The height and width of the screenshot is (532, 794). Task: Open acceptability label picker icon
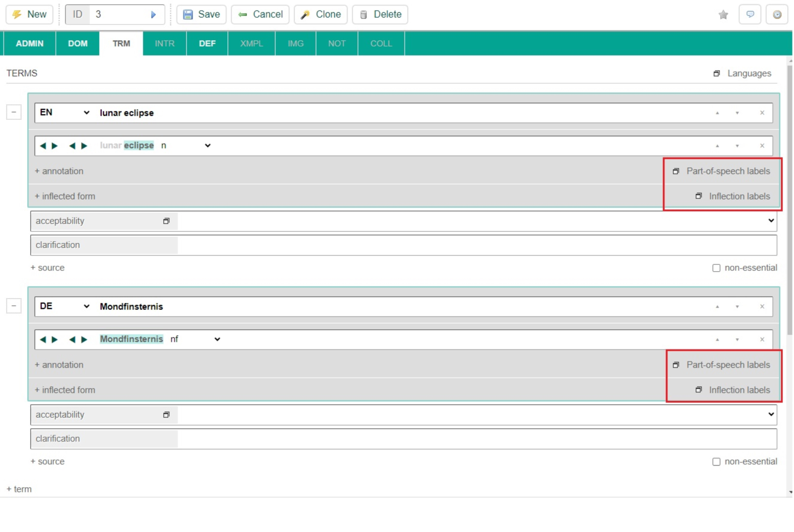[x=166, y=221]
